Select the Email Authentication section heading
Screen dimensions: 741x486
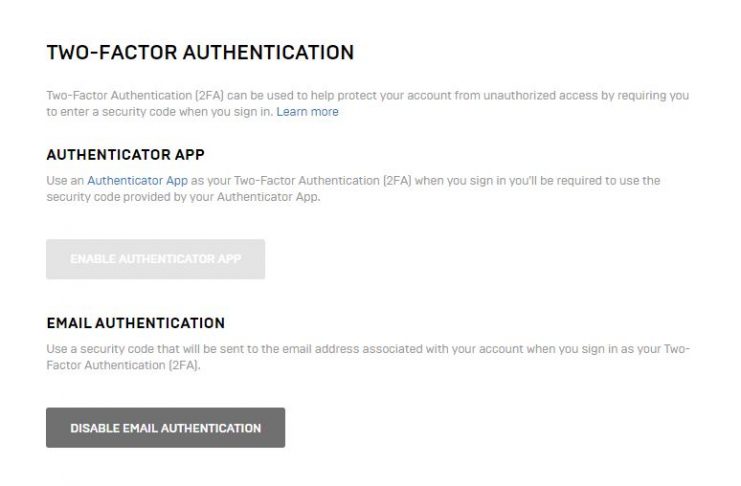pos(136,323)
